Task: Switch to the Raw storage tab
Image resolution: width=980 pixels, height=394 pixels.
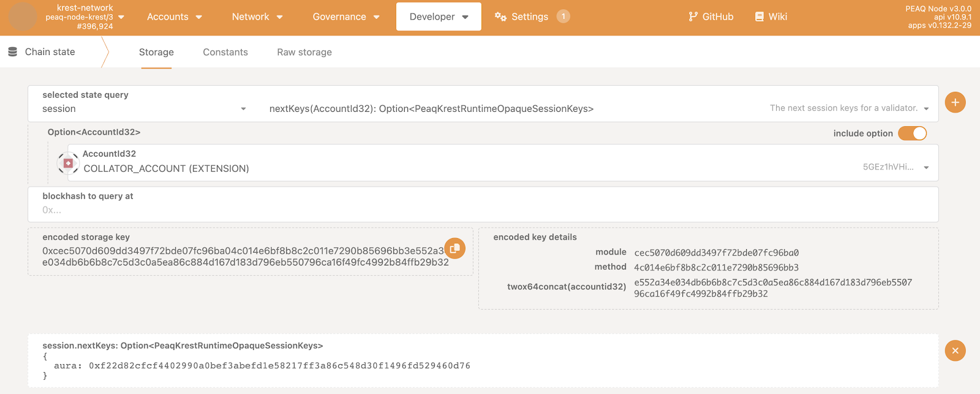Action: tap(304, 52)
